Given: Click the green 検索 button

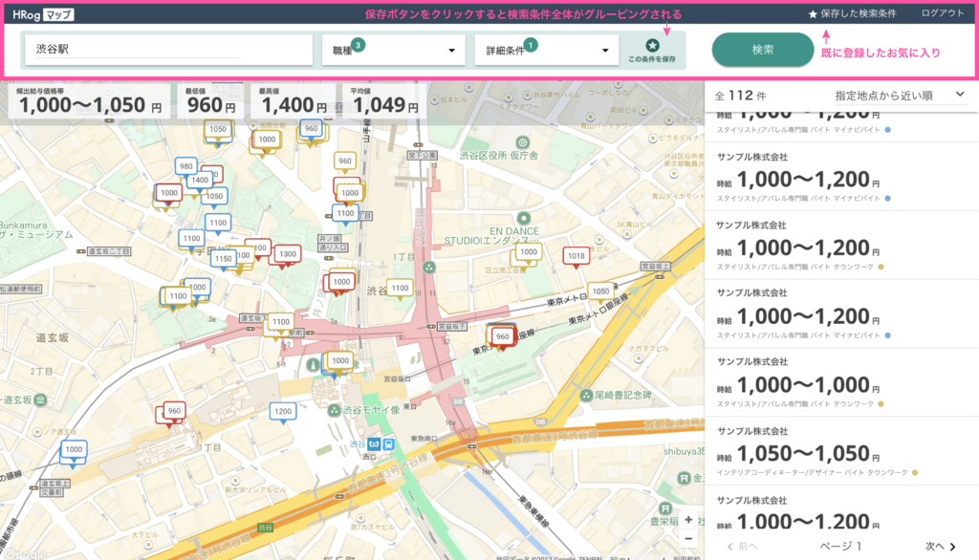Looking at the screenshot, I should tap(762, 50).
